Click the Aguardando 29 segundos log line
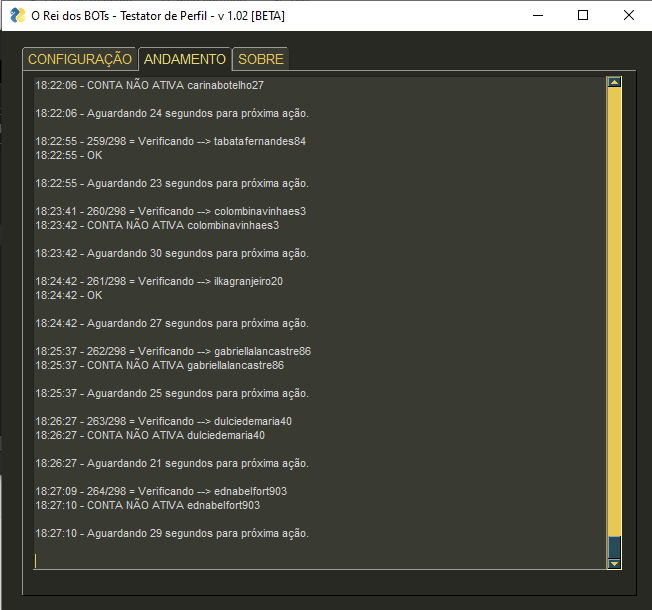Screen dimensions: 652x610 pyautogui.click(x=172, y=533)
